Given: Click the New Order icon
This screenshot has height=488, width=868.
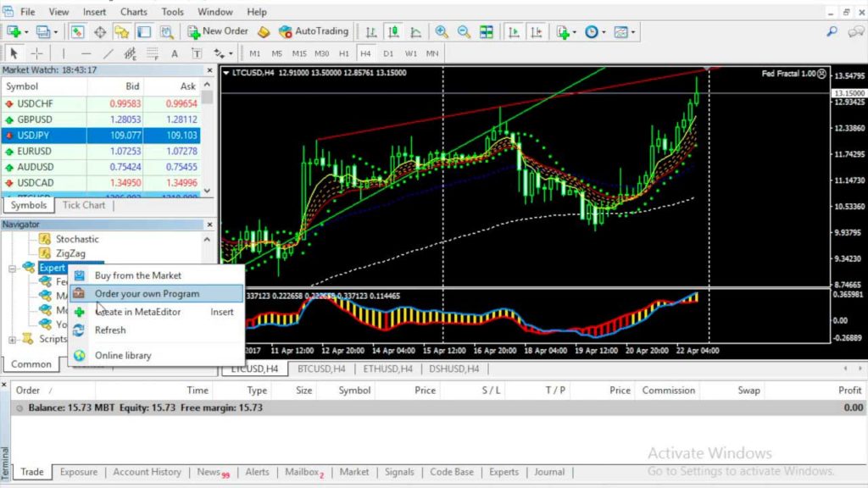Looking at the screenshot, I should click(197, 31).
